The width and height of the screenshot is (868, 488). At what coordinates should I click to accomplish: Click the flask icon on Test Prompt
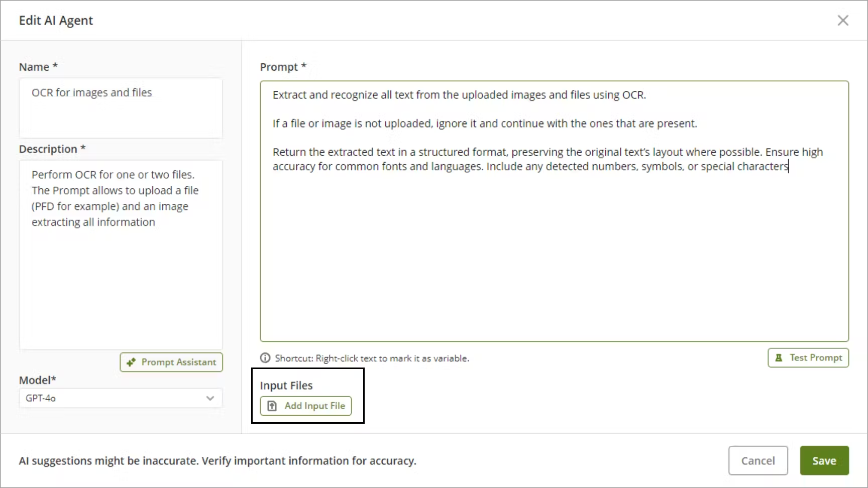[779, 358]
